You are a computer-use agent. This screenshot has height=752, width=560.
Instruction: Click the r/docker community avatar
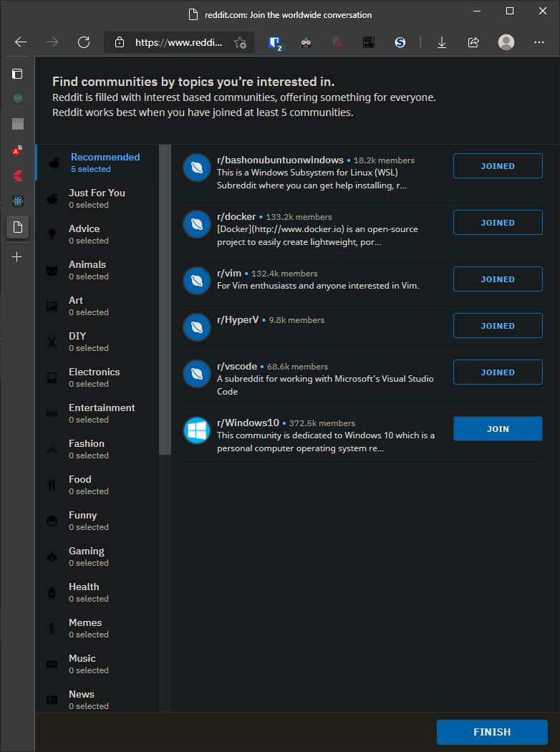(x=197, y=224)
